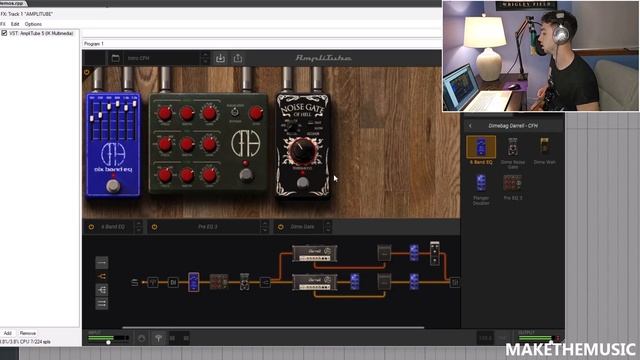640x360 pixels.
Task: Toggle Dime Gate slot power button
Action: click(280, 227)
